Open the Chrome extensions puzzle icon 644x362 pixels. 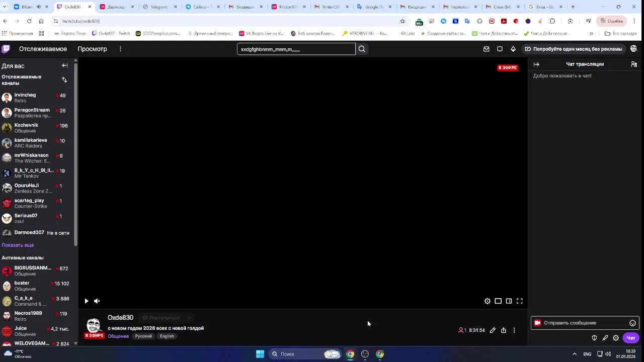coord(552,21)
